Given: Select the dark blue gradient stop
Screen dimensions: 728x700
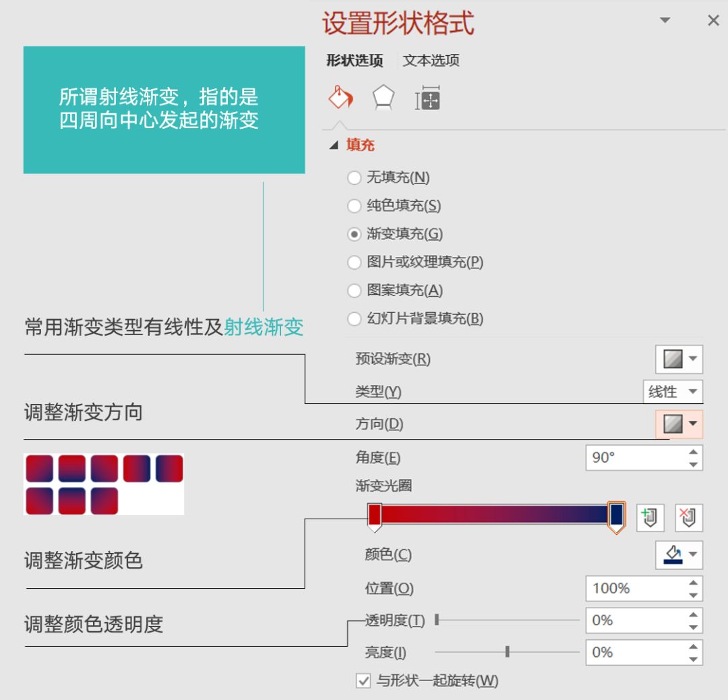Looking at the screenshot, I should point(615,516).
